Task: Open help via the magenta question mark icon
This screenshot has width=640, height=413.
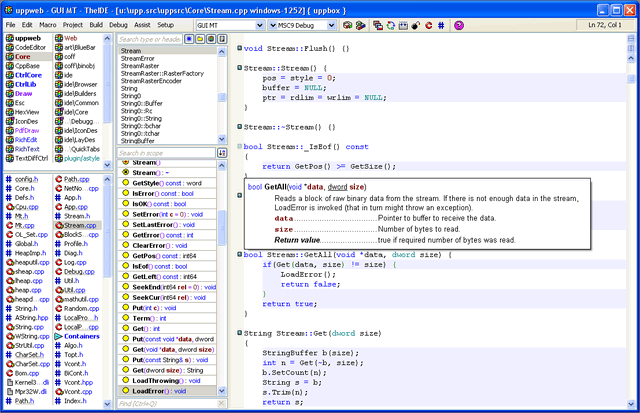Action: pos(459,25)
